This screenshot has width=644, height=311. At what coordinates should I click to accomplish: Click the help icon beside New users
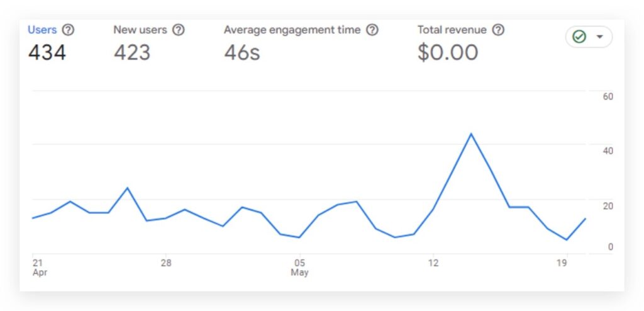pyautogui.click(x=178, y=30)
